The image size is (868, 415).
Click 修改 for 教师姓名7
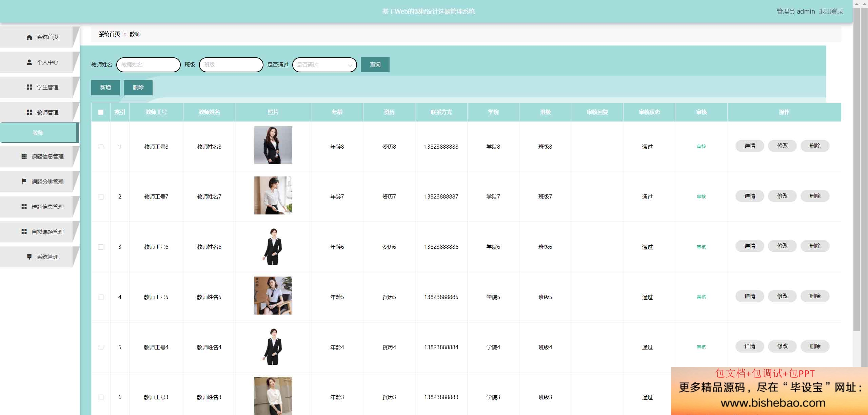point(782,196)
